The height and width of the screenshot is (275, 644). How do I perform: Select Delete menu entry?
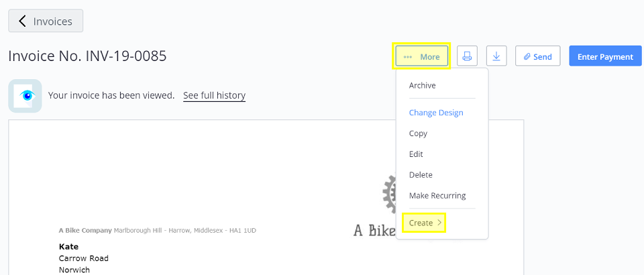(x=421, y=175)
